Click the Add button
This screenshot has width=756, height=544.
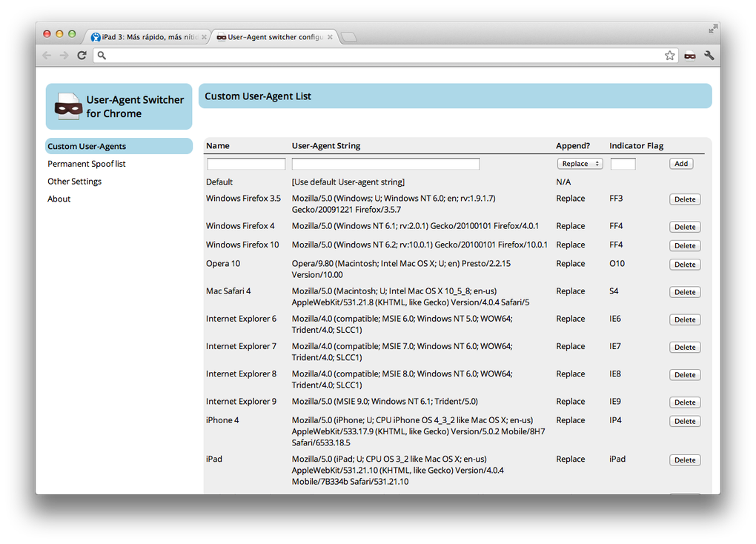pos(681,164)
